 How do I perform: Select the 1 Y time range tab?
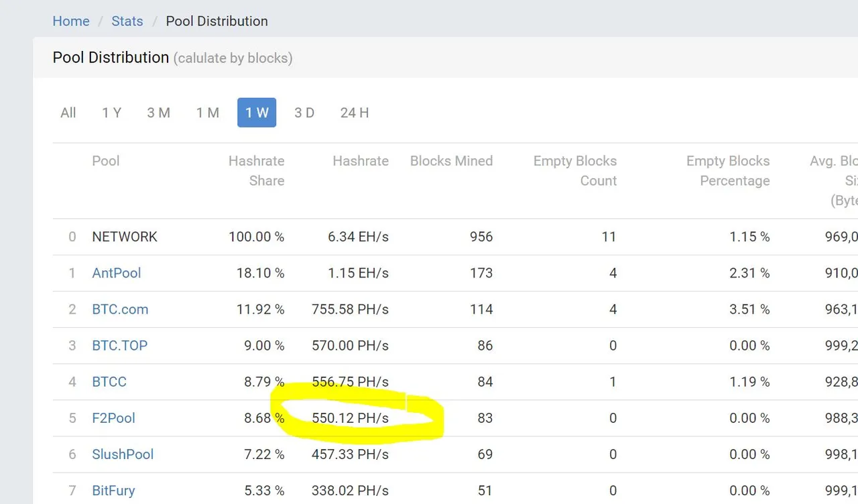(x=111, y=113)
